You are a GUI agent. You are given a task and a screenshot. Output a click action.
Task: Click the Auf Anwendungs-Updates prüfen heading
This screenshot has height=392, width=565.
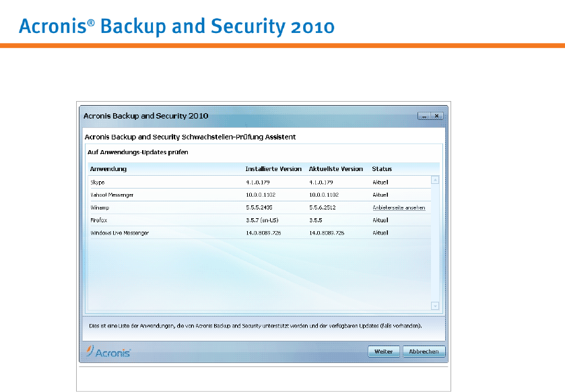137,152
